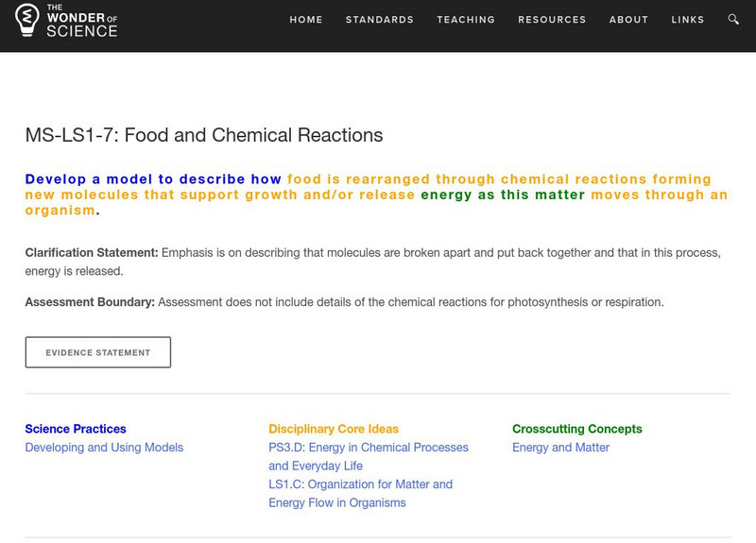Open the Standards menu
Viewport: 756px width, 543px height.
coord(380,20)
